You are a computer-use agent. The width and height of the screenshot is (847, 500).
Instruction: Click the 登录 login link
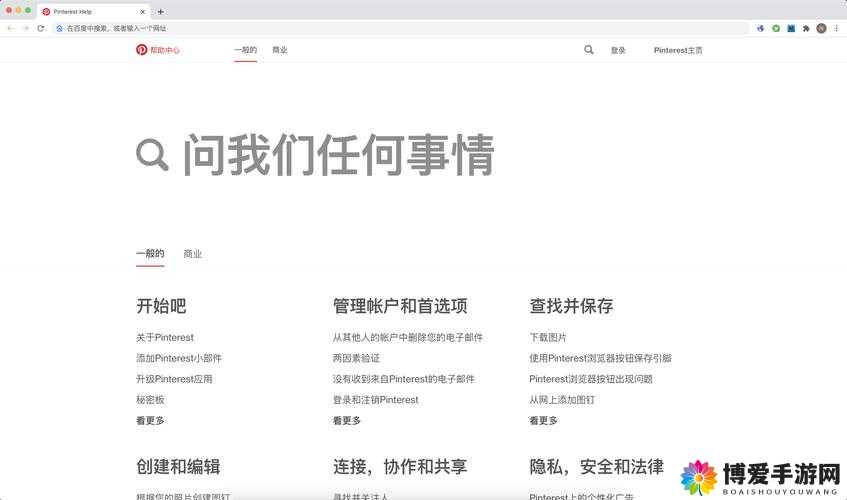coord(618,50)
